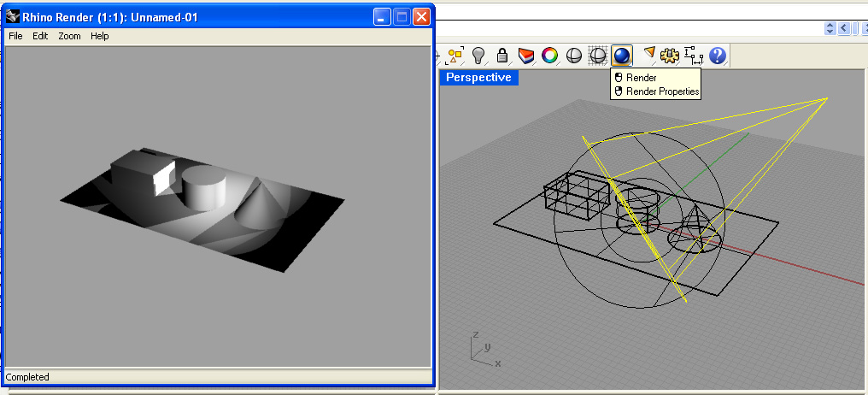The image size is (868, 395).
Task: Click the selection shapes toolbar icon
Action: (x=455, y=56)
